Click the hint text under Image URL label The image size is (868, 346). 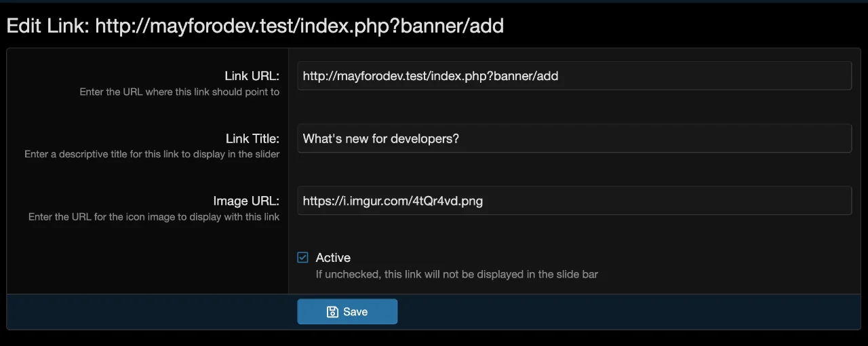pos(154,217)
